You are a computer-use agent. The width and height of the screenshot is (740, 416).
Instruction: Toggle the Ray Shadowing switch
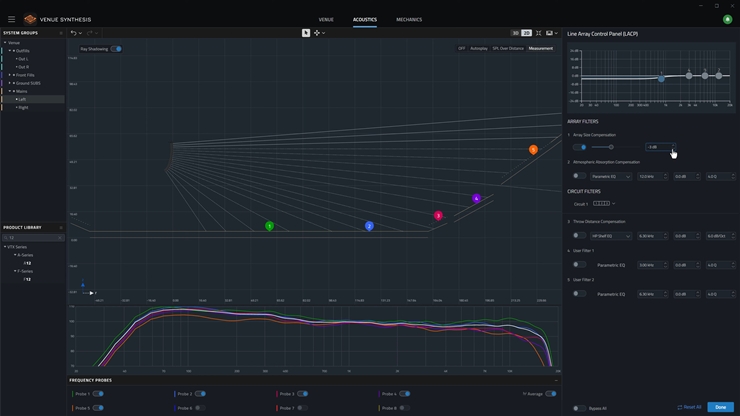tap(116, 49)
